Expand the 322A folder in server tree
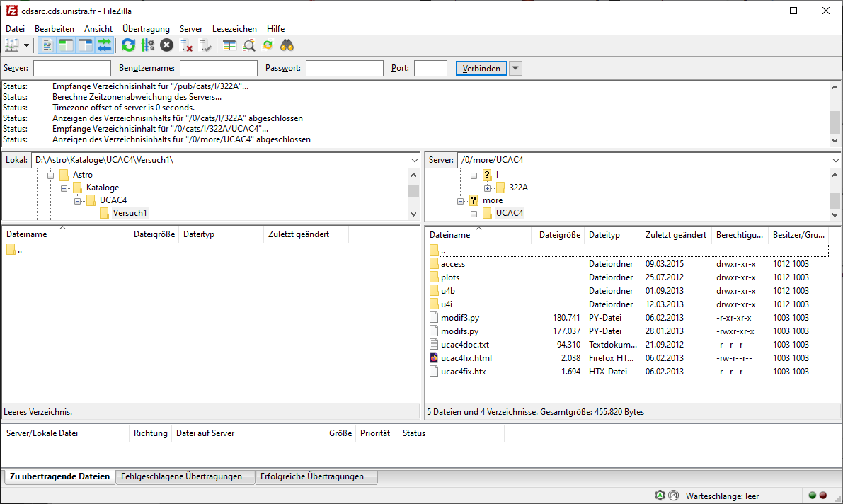 coord(487,188)
